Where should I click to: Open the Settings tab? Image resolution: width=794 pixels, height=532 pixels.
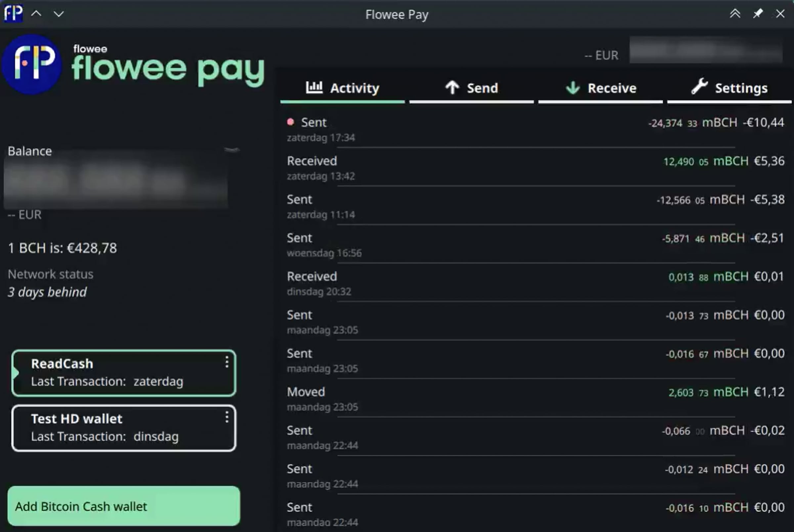pos(729,88)
